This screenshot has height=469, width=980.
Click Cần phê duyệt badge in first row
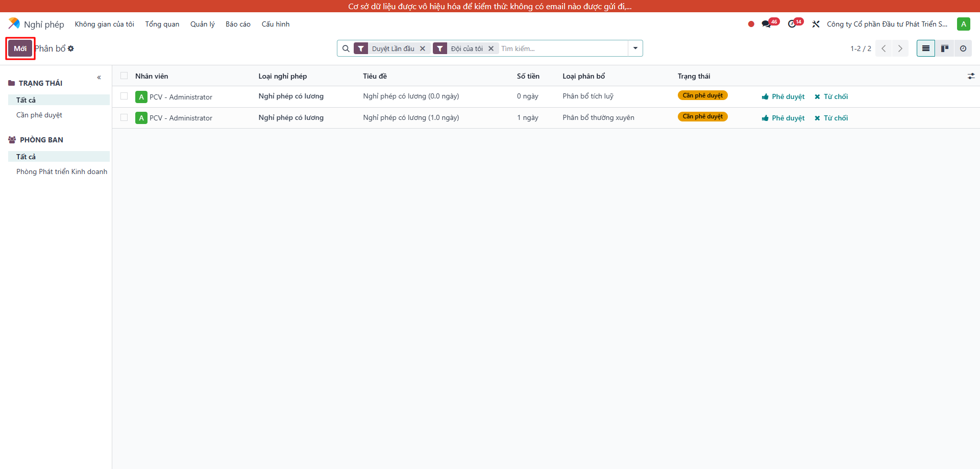click(702, 95)
